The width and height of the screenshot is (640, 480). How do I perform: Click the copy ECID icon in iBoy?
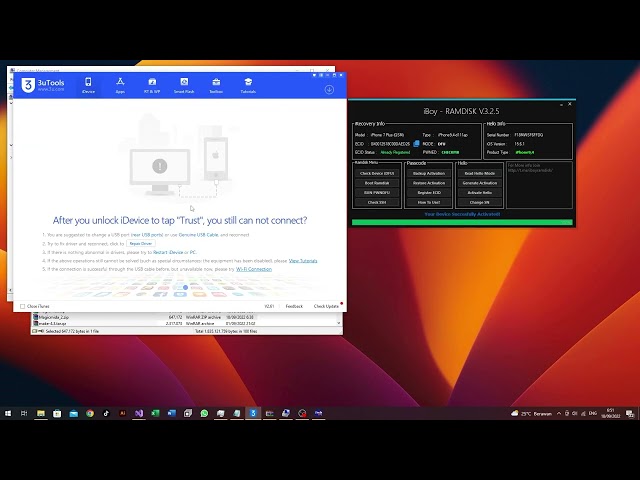click(415, 143)
